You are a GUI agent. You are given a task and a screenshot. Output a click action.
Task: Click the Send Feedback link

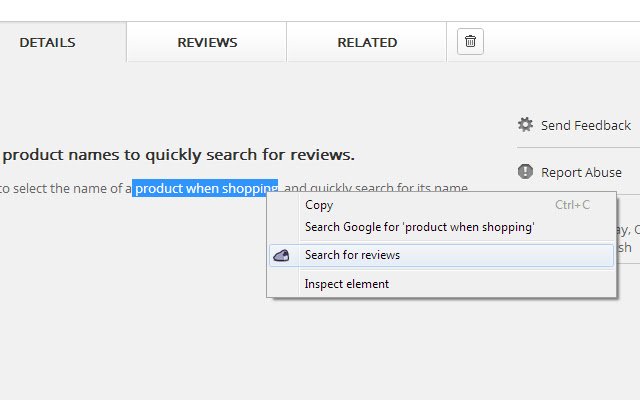(586, 125)
